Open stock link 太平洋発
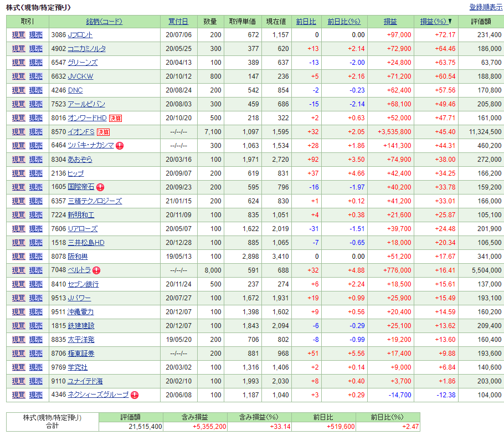This screenshot has width=504, height=435. 81,339
